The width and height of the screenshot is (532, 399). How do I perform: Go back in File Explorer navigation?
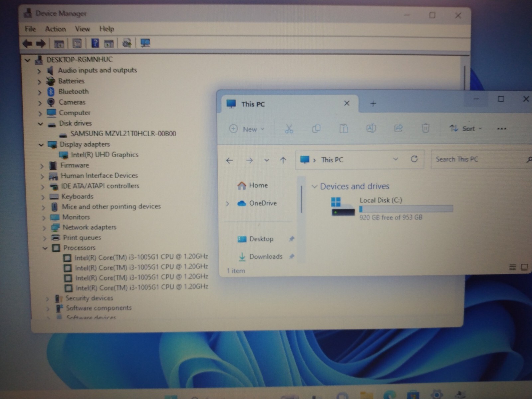[x=229, y=161]
